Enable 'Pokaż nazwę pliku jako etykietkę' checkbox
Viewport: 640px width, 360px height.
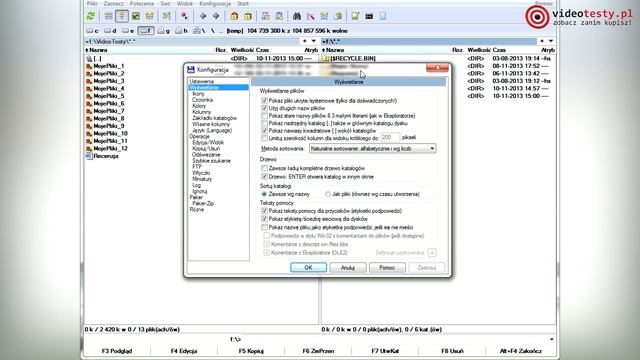click(264, 227)
